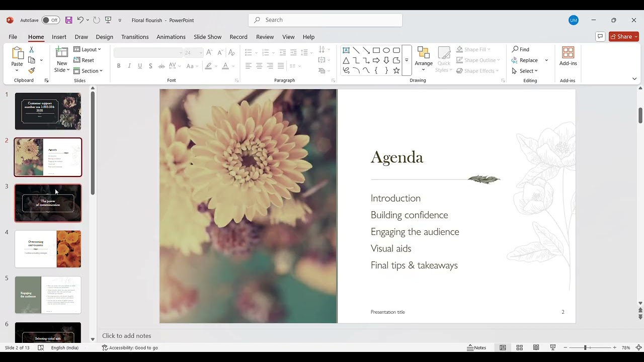
Task: Open the Shape Outline dropdown
Action: (x=478, y=60)
